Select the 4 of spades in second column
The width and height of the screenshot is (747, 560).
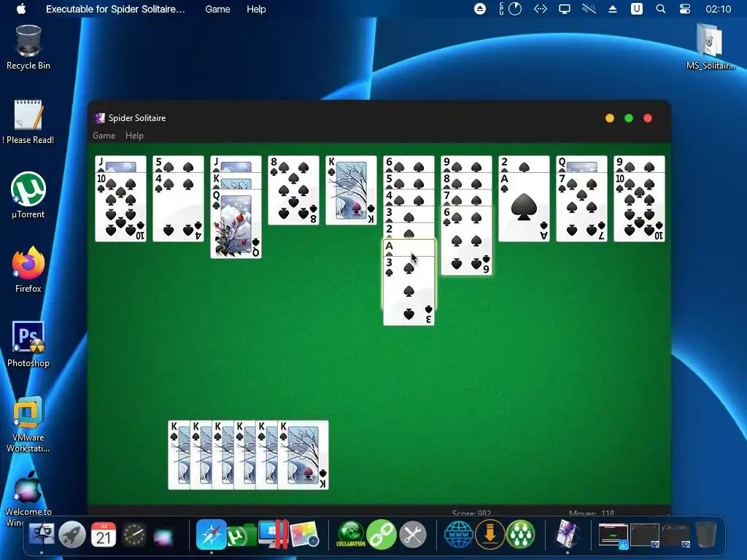coord(178,207)
